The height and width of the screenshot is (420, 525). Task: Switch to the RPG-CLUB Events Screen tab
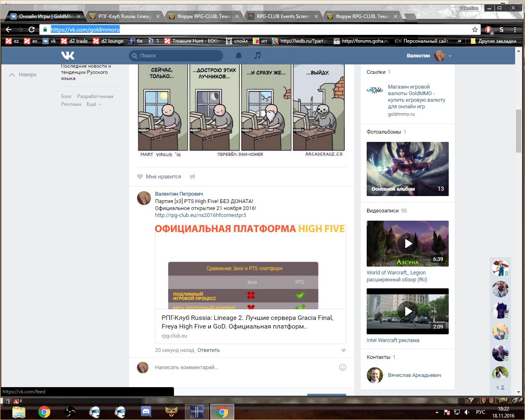point(283,16)
